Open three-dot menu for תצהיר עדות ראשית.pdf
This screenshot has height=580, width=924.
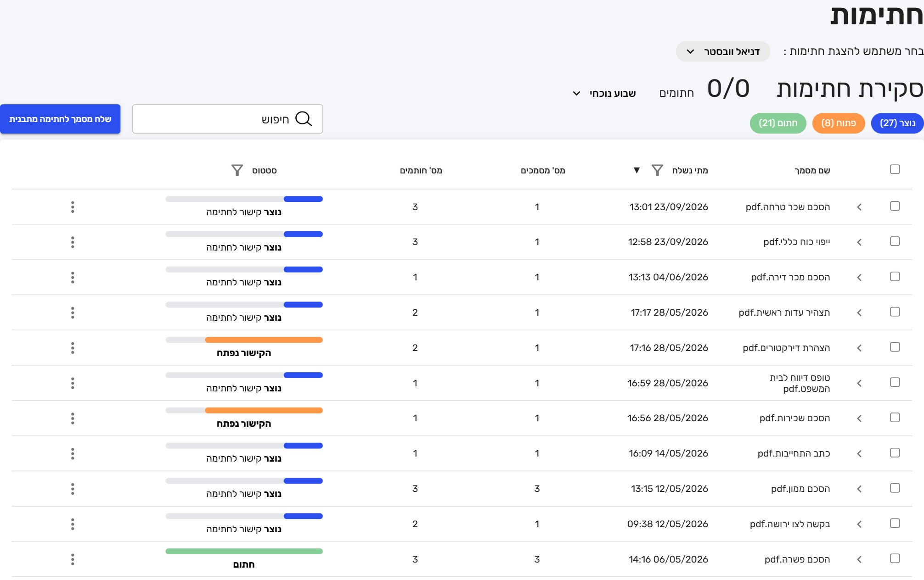click(73, 312)
